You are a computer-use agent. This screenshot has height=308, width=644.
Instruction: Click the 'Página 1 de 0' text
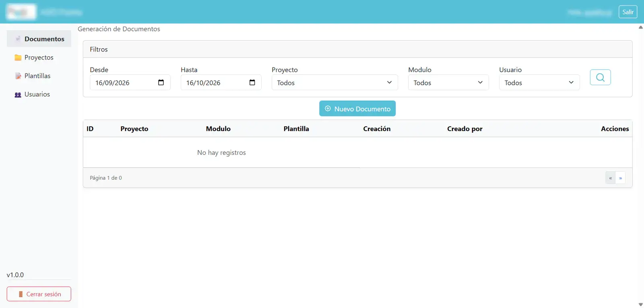[x=106, y=178]
